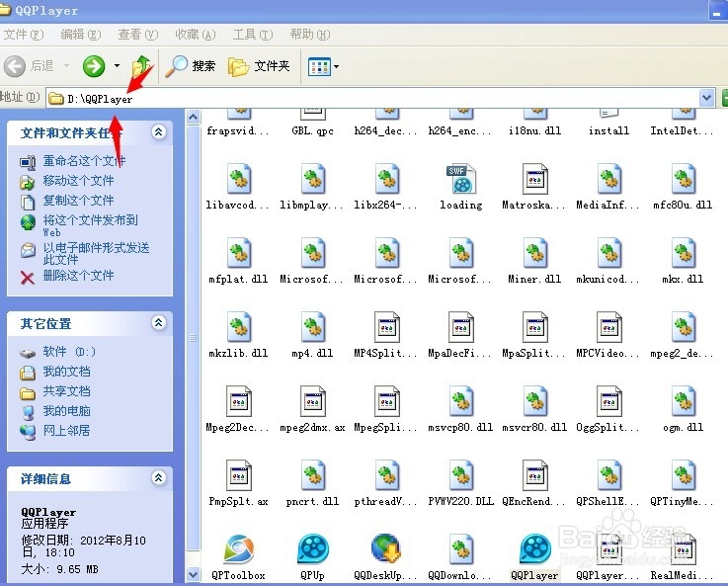Open the Edit (编辑) menu

(x=81, y=35)
